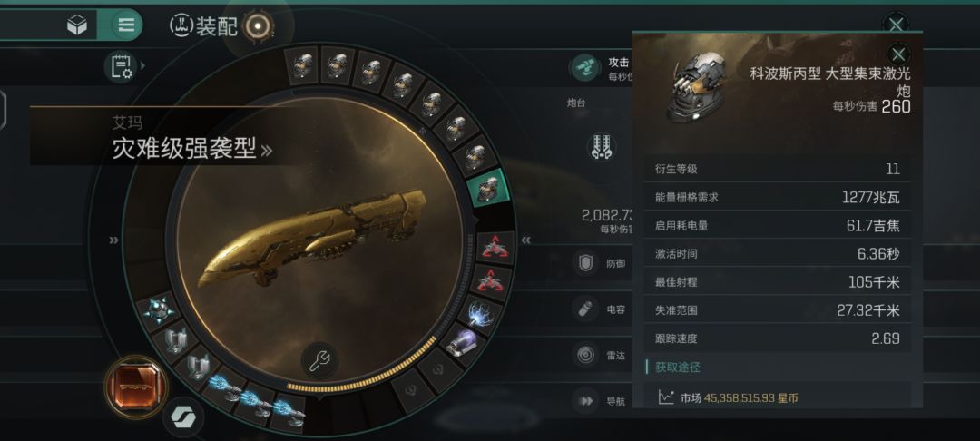Toggle the teal list menu button
The width and height of the screenshot is (980, 441).
coord(126,25)
